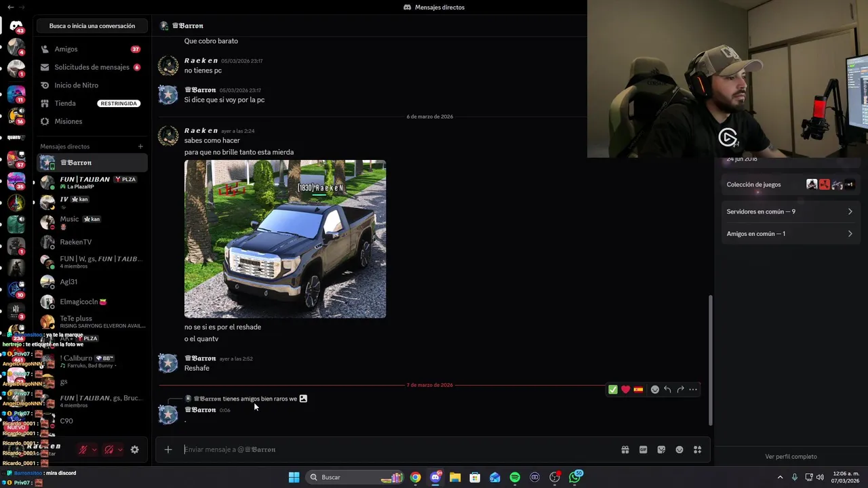Open the TeTe pluss conversation
868x488 pixels.
(92, 321)
